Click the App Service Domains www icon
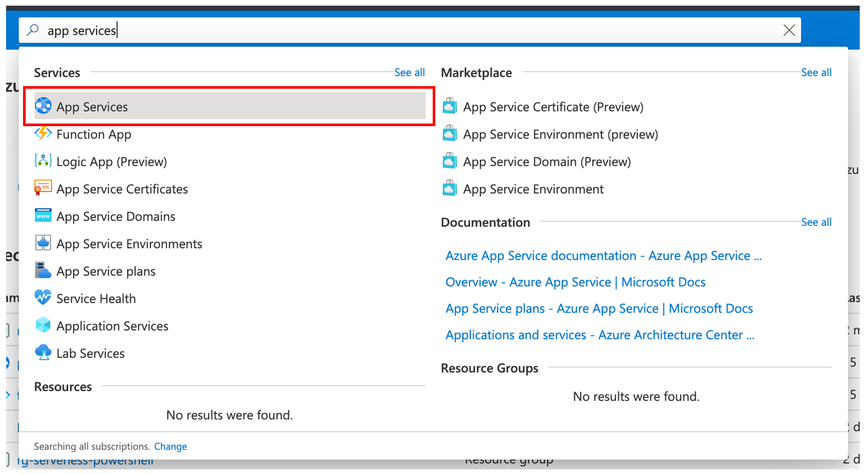Viewport: 868px width, 475px height. pos(43,216)
